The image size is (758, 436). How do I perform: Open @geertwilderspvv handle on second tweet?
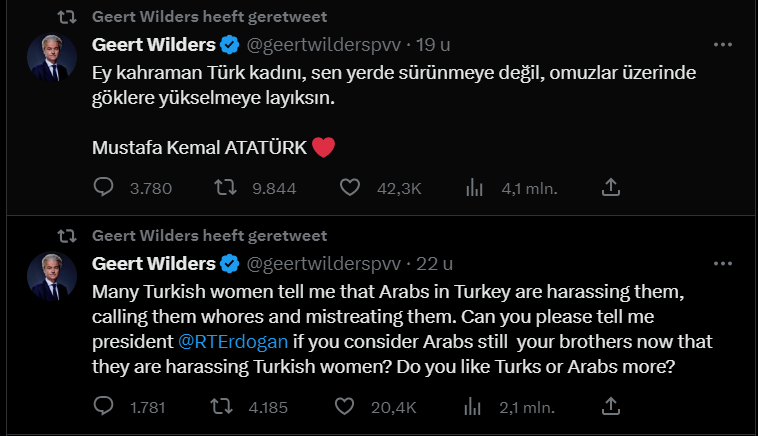coord(321,264)
